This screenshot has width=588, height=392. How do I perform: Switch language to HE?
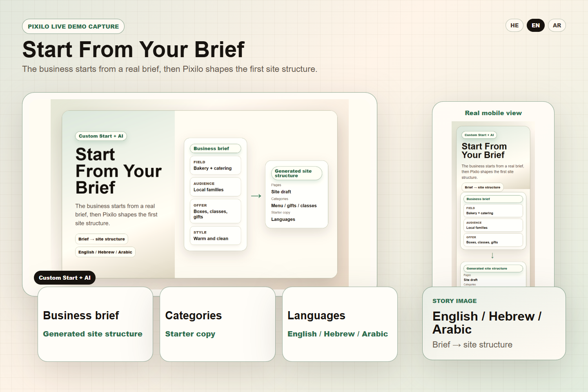click(x=514, y=25)
